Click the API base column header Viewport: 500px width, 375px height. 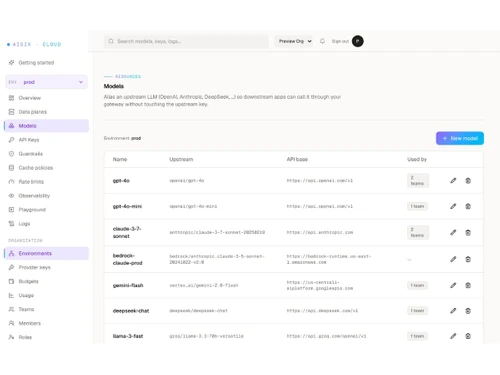[x=297, y=159]
